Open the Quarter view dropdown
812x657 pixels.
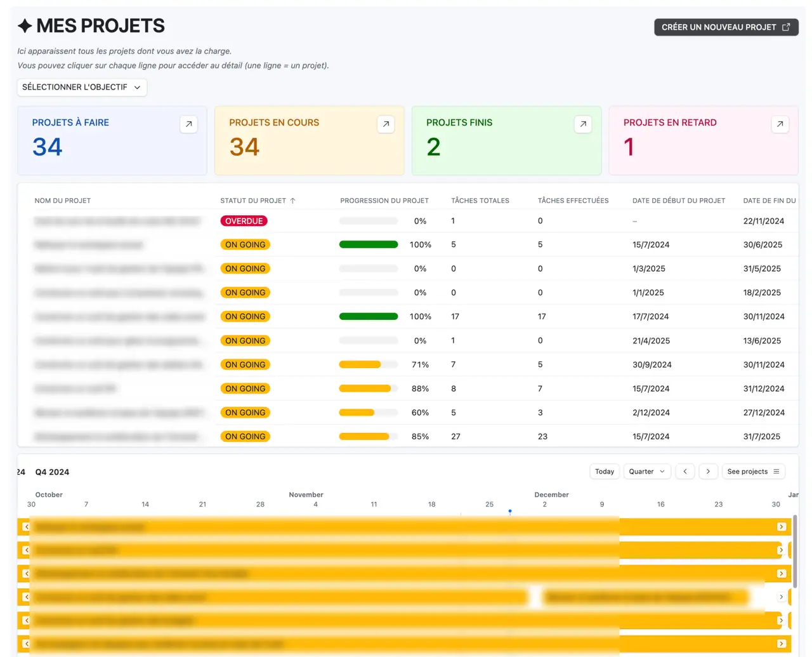tap(647, 472)
